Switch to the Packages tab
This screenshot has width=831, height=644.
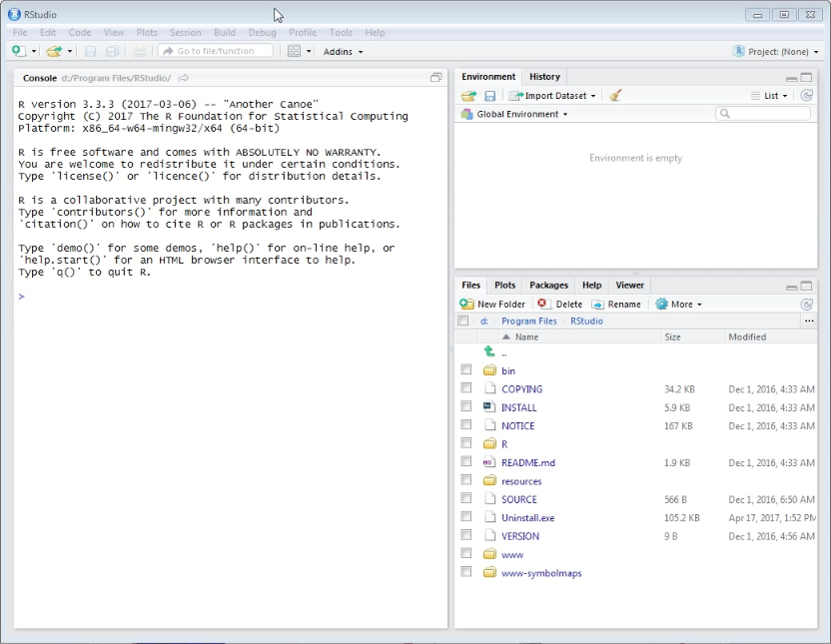pos(548,285)
